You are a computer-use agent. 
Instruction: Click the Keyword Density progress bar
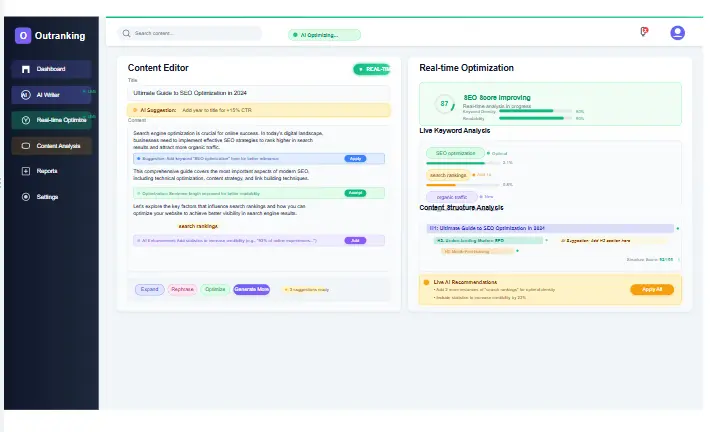535,111
